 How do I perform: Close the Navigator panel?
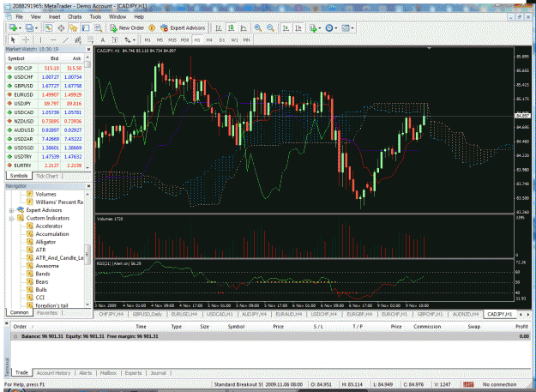click(88, 186)
